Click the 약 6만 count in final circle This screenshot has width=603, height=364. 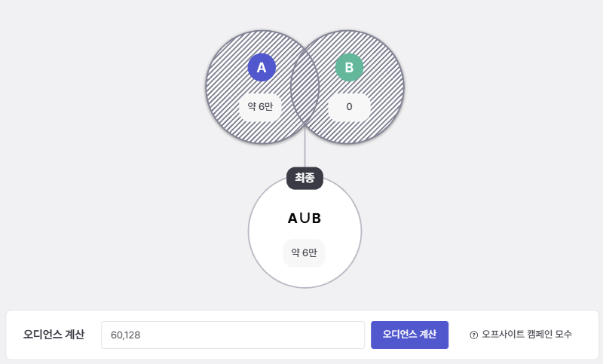click(304, 252)
